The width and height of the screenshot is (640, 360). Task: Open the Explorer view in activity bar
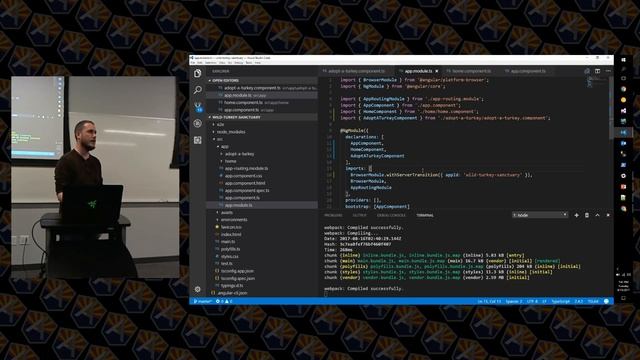198,73
